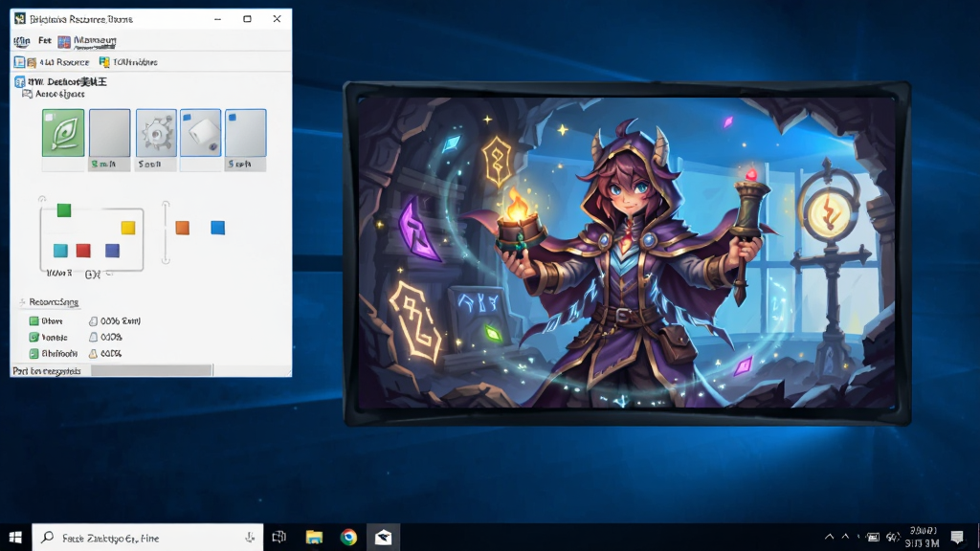The image size is (980, 551).
Task: Click the volume icon in system tray
Action: [893, 538]
